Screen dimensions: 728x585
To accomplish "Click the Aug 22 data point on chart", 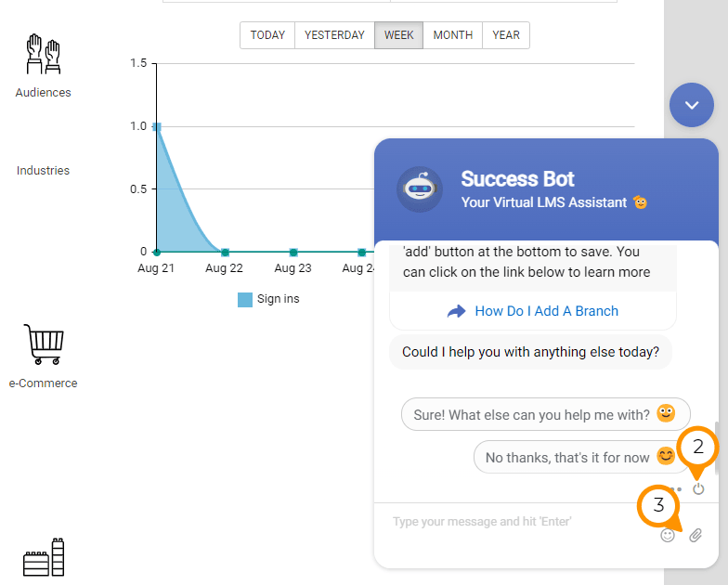I will pyautogui.click(x=225, y=253).
